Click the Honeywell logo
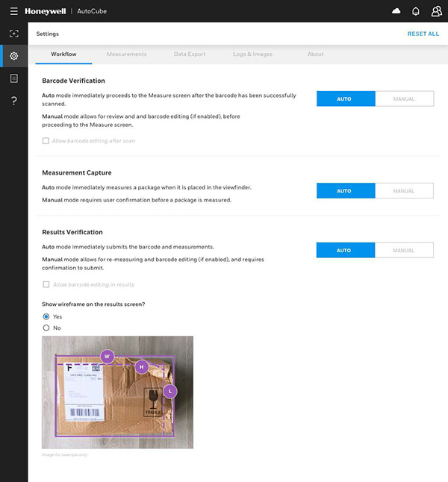The height and width of the screenshot is (482, 448). (x=46, y=11)
